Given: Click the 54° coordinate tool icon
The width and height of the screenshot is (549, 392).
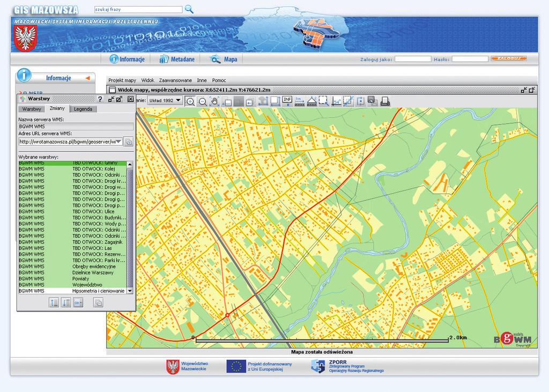Looking at the screenshot, I should coord(337,101).
